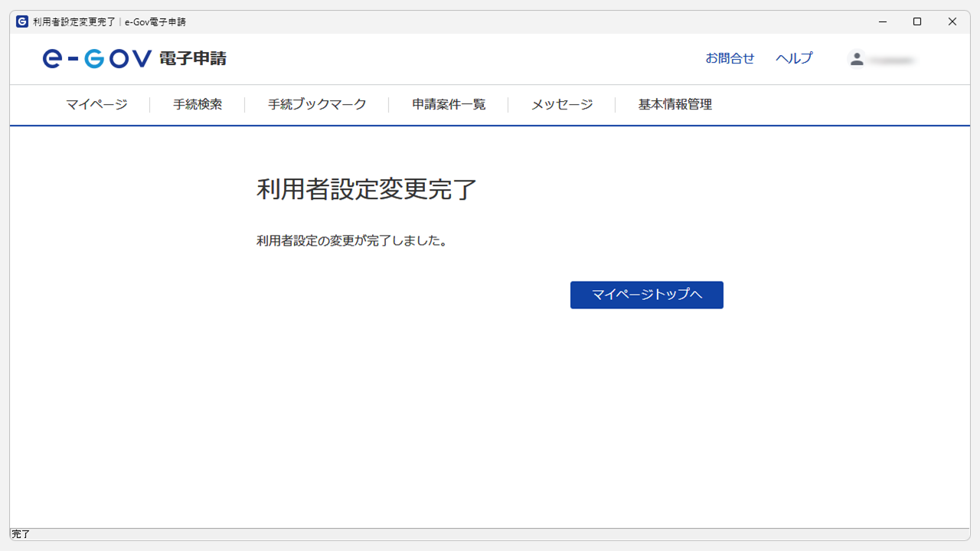Open the お問合せ link

730,58
